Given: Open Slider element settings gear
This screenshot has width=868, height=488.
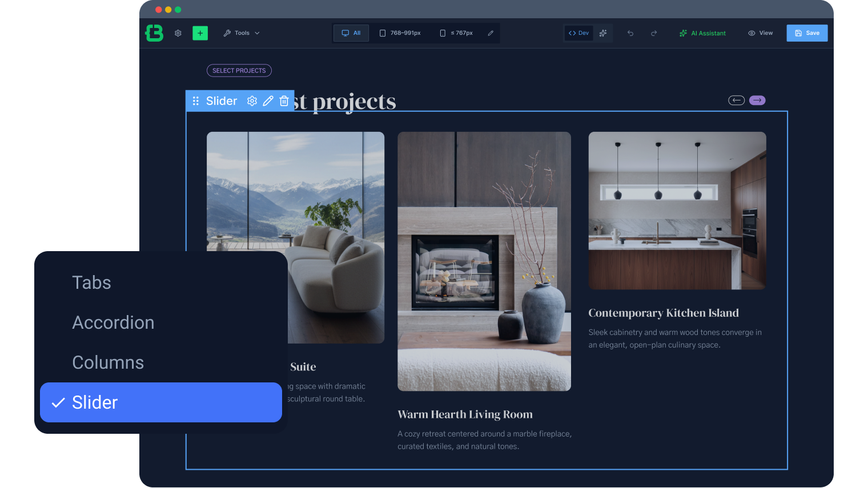Looking at the screenshot, I should (252, 101).
